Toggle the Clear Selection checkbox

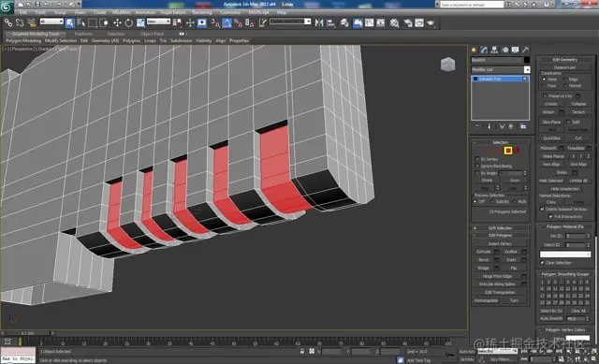click(542, 263)
